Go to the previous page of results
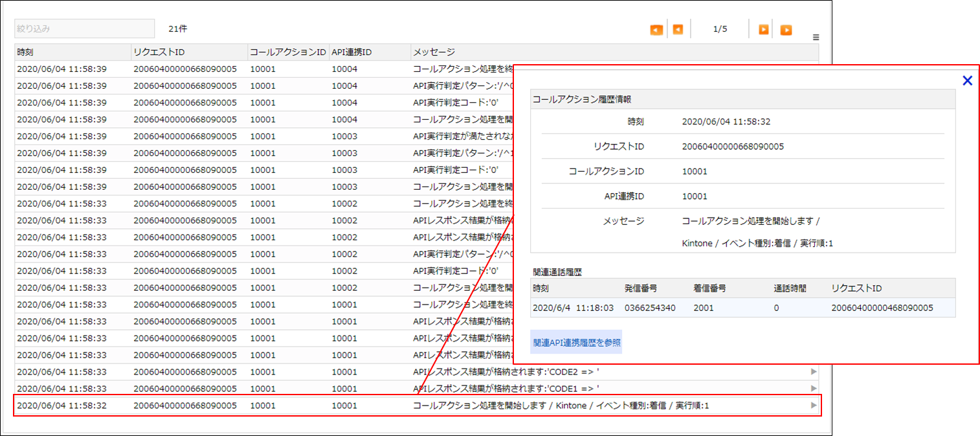 (x=678, y=30)
